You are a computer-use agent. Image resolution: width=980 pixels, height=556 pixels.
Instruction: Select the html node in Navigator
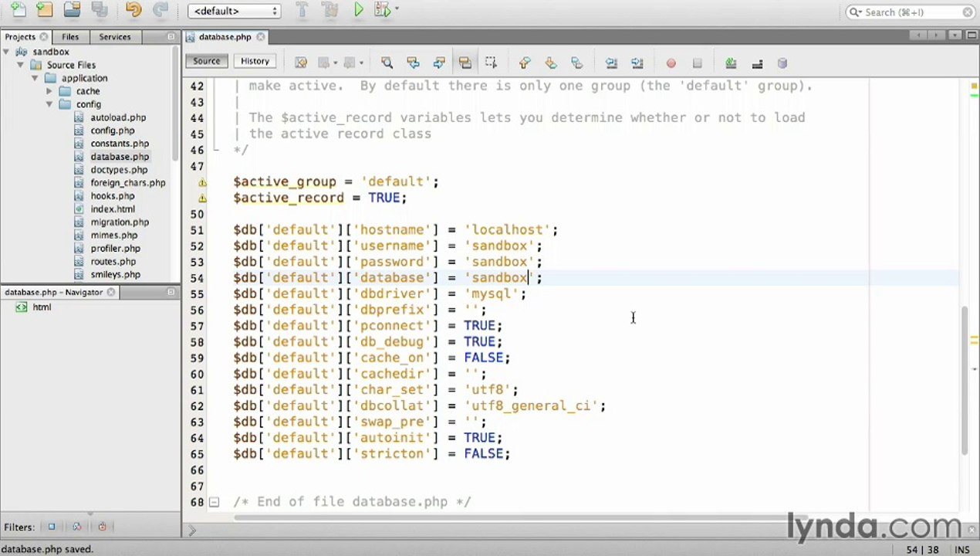tap(42, 307)
